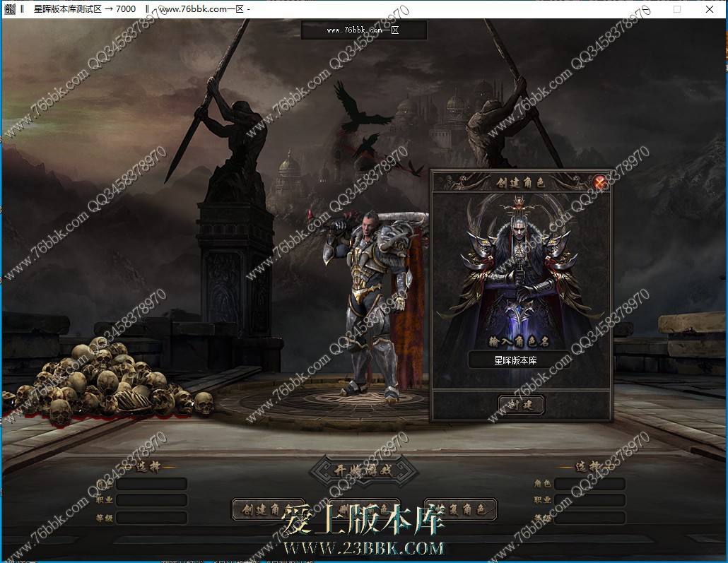Click the 输入角色名 label in dialog
The width and height of the screenshot is (728, 563).
pos(519,342)
